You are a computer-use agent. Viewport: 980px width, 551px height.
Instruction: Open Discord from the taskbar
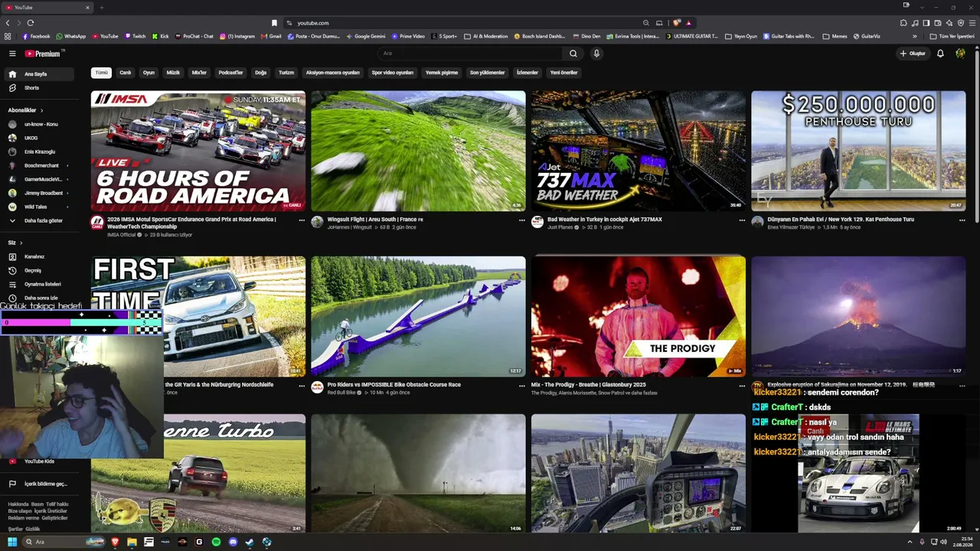[233, 542]
